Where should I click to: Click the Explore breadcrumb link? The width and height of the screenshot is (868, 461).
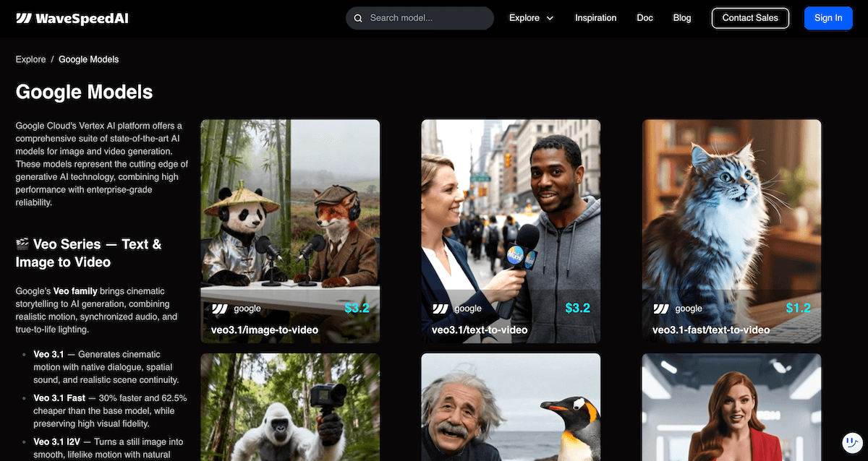[x=30, y=59]
